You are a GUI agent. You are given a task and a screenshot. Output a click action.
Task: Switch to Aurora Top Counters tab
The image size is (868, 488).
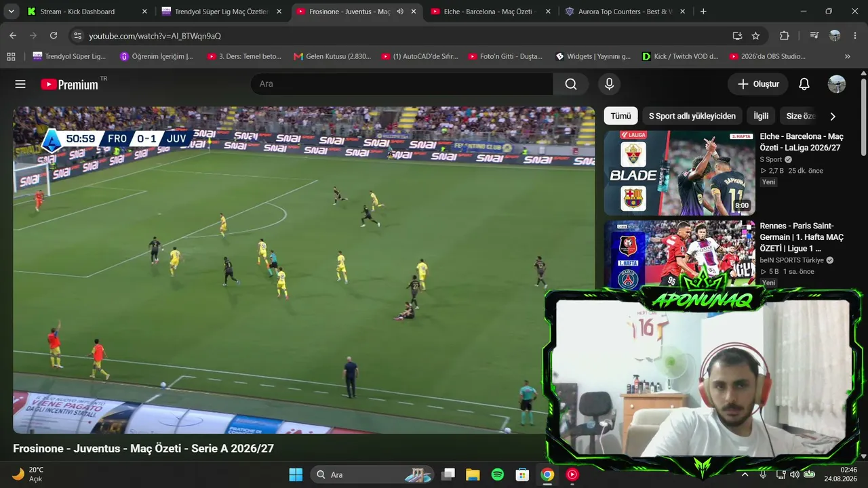[625, 12]
